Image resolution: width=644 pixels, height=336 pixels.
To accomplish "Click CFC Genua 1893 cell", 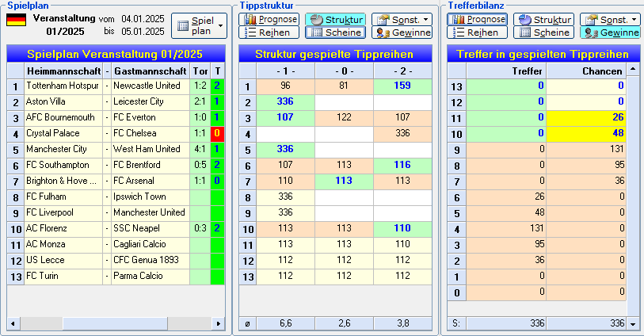I will point(151,261).
